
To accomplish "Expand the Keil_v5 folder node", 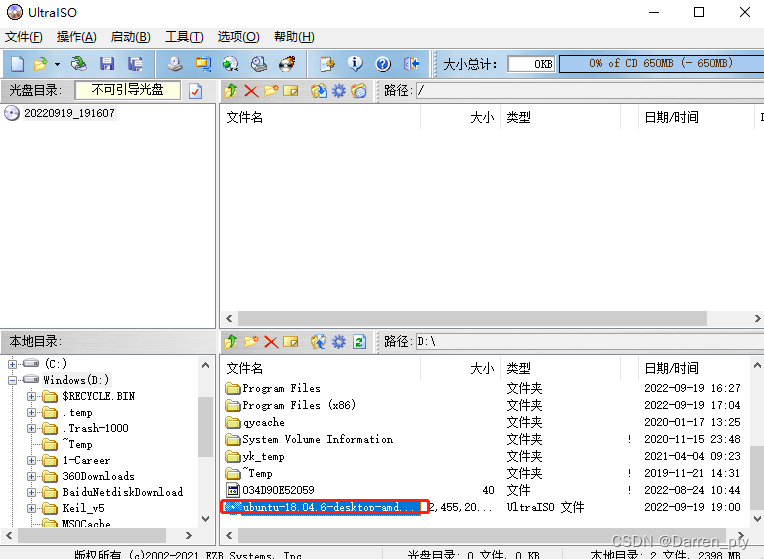I will click(x=32, y=508).
